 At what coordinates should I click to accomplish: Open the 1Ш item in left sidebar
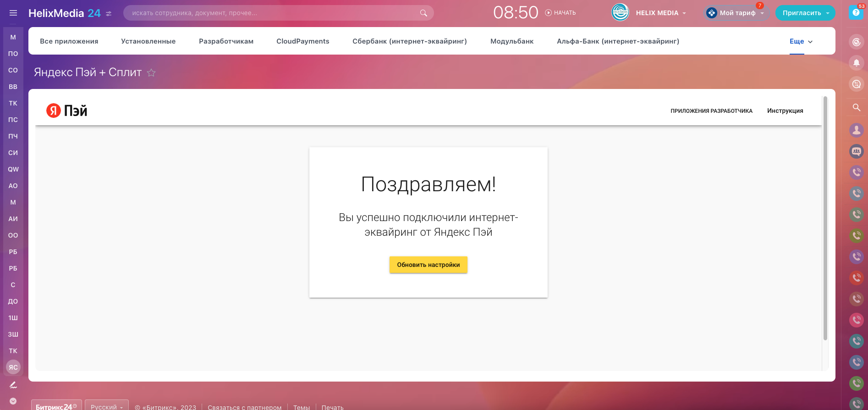point(13,318)
